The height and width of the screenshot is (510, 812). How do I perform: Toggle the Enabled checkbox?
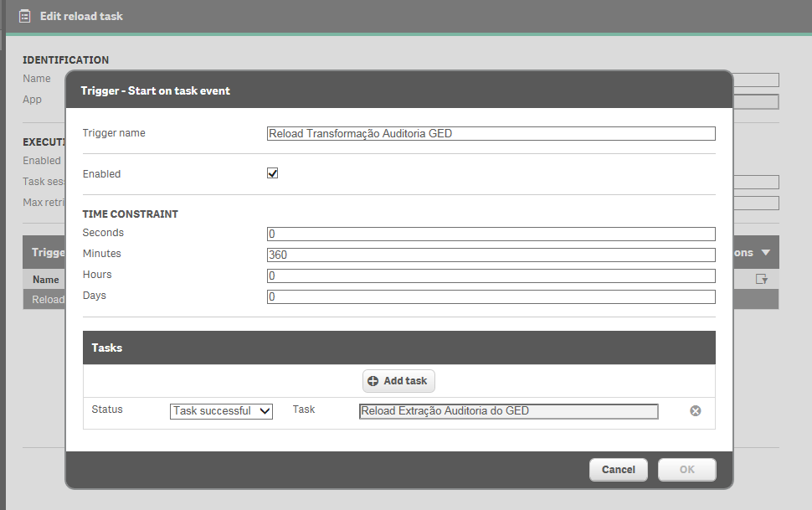272,173
